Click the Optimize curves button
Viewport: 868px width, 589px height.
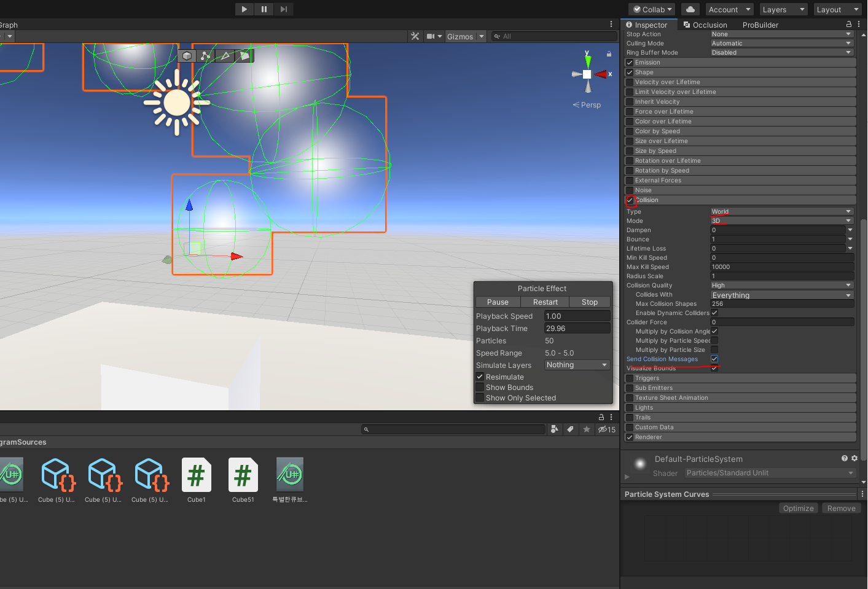click(799, 508)
